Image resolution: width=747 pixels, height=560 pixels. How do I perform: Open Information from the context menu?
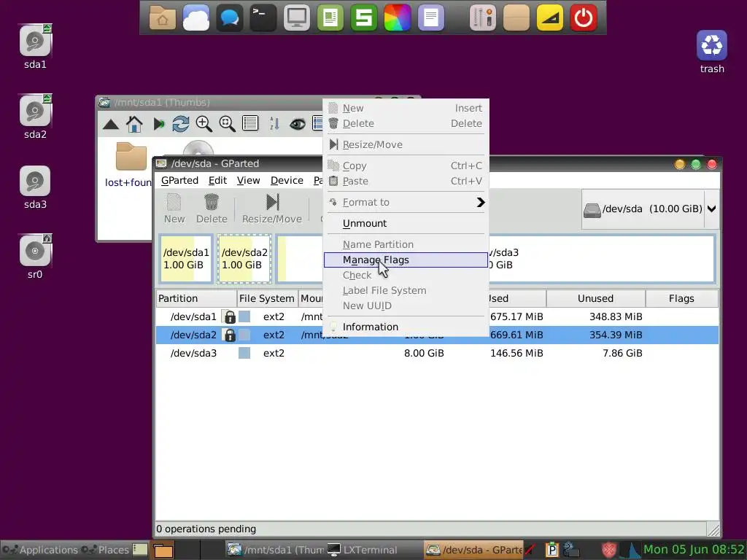(x=406, y=327)
